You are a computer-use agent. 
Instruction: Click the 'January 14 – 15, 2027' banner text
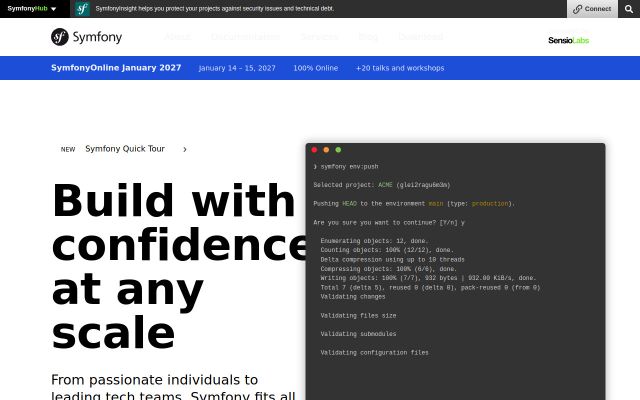(x=237, y=68)
